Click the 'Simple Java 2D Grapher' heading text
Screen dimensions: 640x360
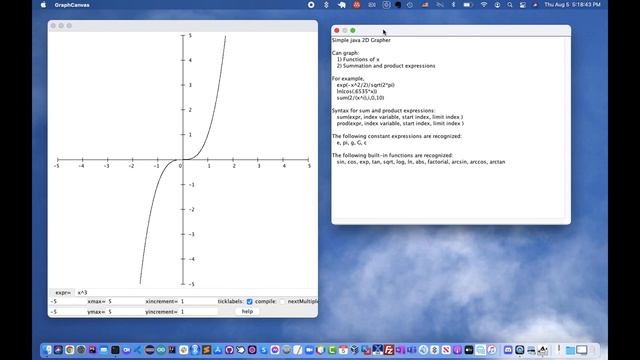coord(361,40)
